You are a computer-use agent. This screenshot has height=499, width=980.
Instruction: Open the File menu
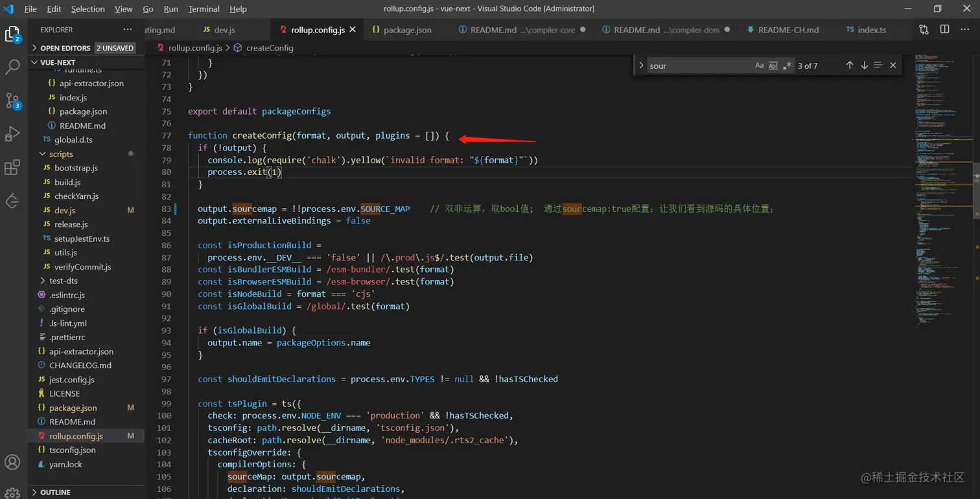pyautogui.click(x=30, y=9)
